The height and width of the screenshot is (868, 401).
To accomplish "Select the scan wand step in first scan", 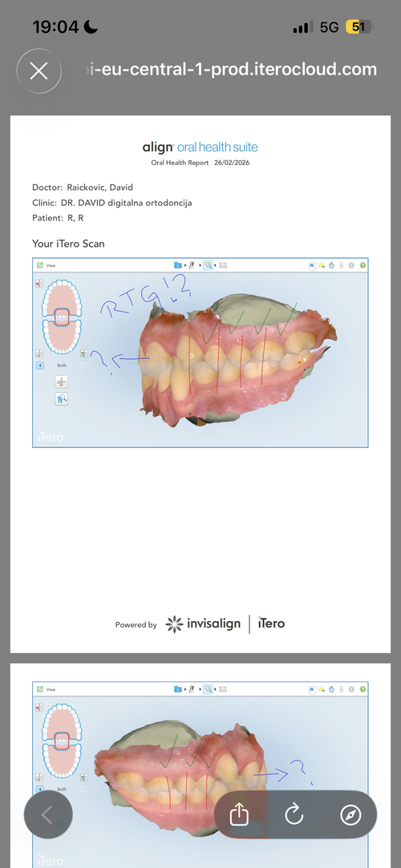I will point(192,265).
